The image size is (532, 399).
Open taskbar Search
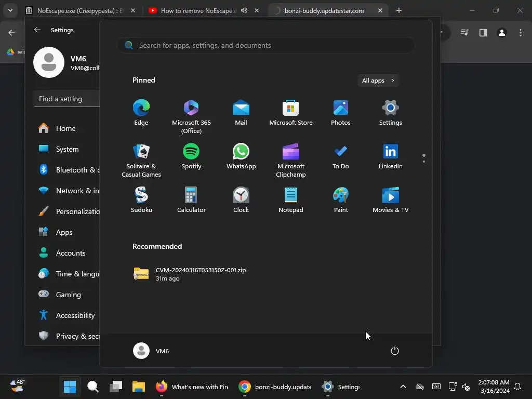point(92,387)
